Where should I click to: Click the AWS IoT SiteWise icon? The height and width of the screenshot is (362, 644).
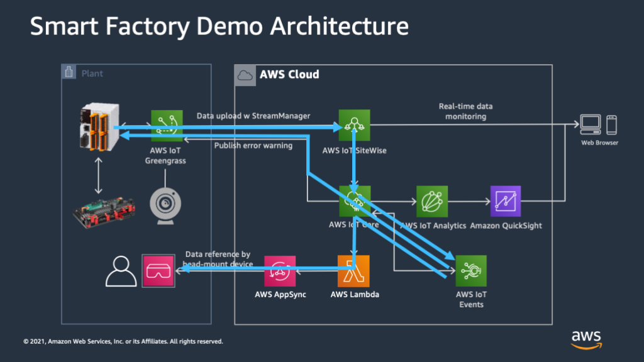pyautogui.click(x=355, y=126)
